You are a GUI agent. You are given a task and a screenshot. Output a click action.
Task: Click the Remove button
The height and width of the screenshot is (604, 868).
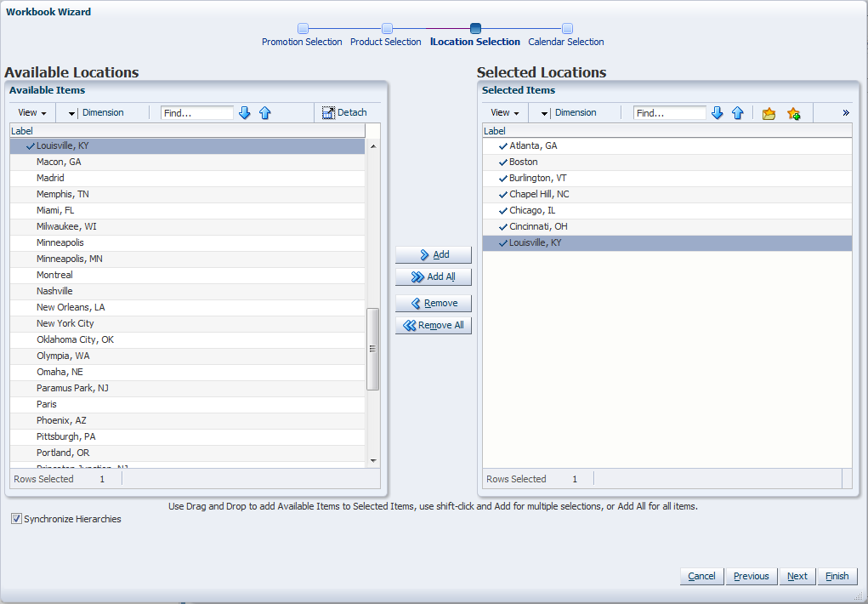(x=434, y=303)
